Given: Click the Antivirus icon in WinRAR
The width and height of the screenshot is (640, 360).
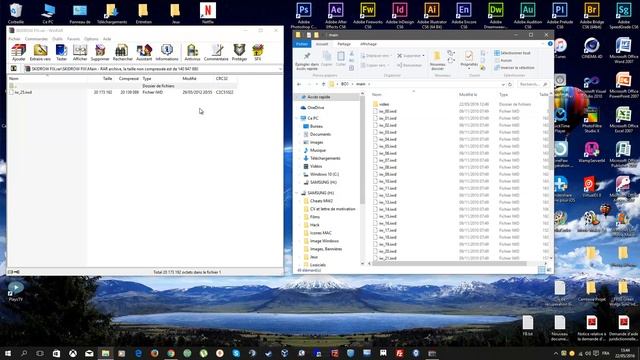Looking at the screenshot, I should [192, 53].
